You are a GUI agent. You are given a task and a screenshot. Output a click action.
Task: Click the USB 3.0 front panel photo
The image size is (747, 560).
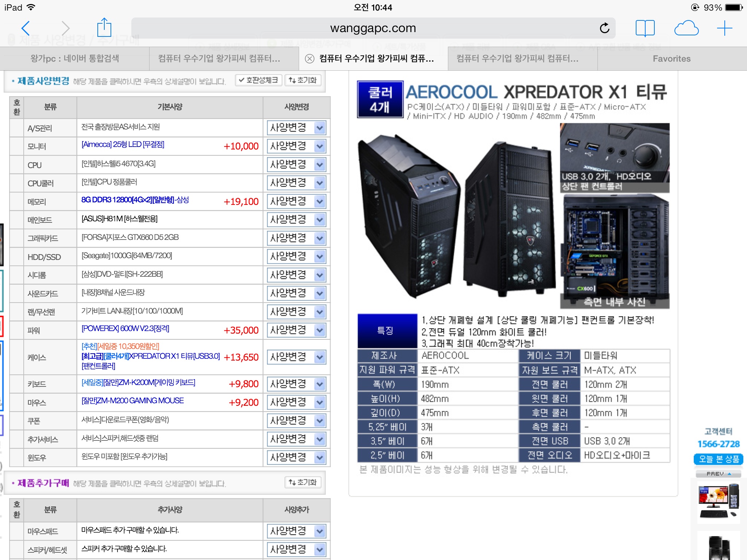[x=615, y=158]
